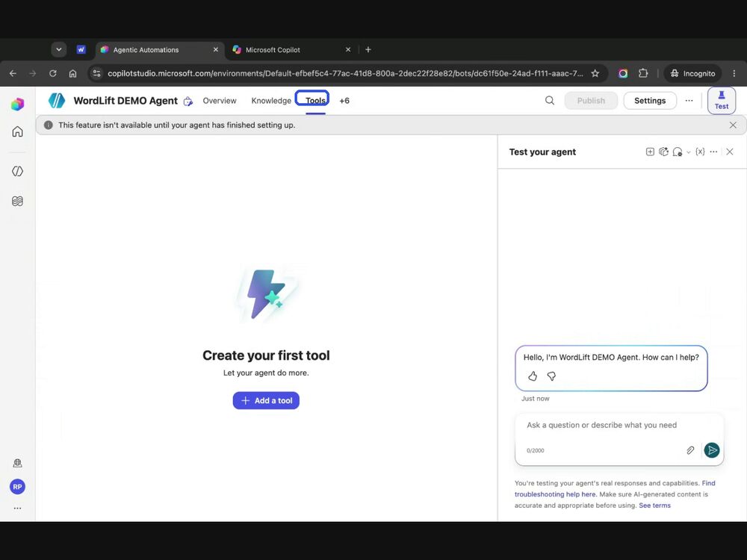Select the Tools tab
This screenshot has width=747, height=560.
(x=315, y=101)
